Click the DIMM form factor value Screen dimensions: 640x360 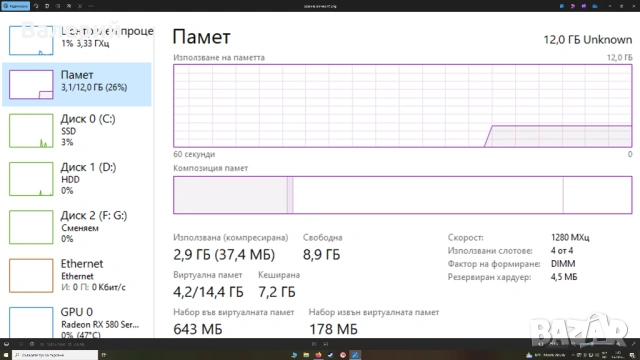click(563, 264)
